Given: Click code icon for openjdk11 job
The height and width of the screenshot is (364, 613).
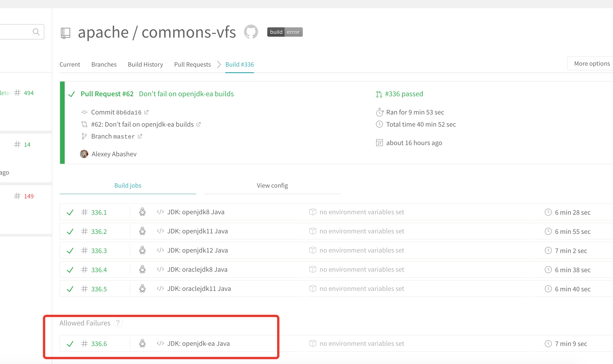Looking at the screenshot, I should click(x=160, y=231).
